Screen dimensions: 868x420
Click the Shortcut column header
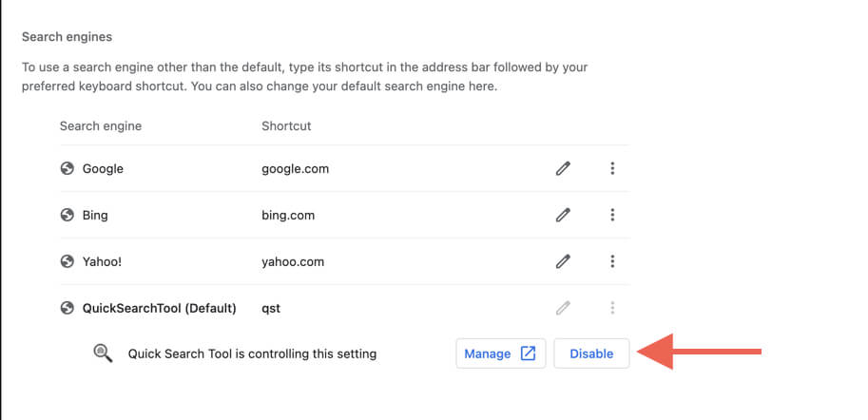click(x=286, y=125)
